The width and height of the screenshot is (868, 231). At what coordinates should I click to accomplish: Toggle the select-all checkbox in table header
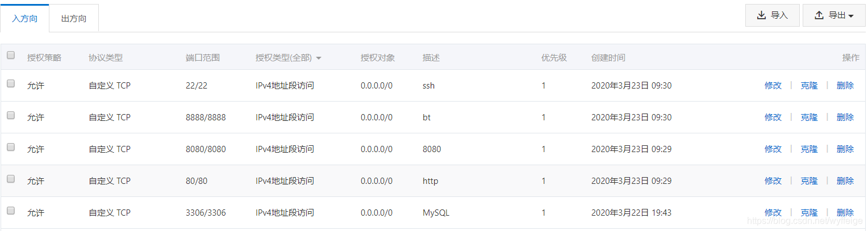click(11, 56)
